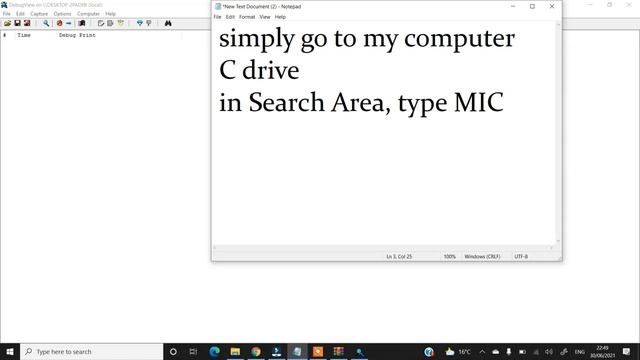
Task: Open the DebugView Help menu
Action: pyautogui.click(x=111, y=14)
